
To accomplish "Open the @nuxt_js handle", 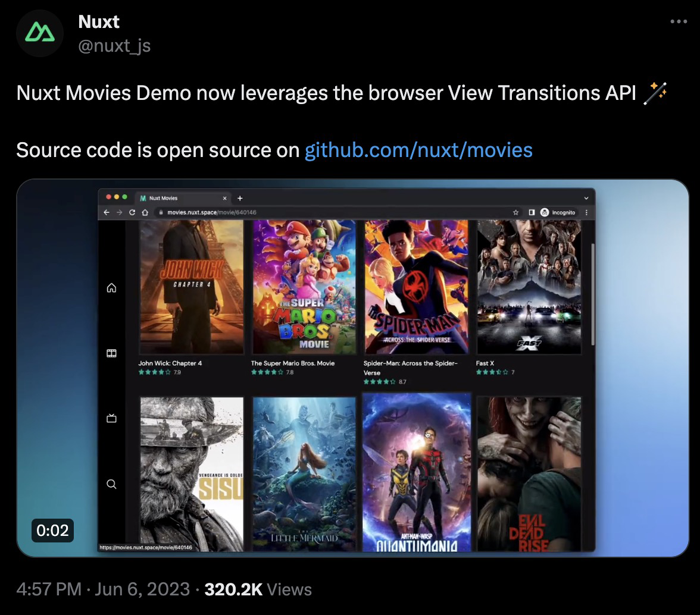I will point(114,45).
